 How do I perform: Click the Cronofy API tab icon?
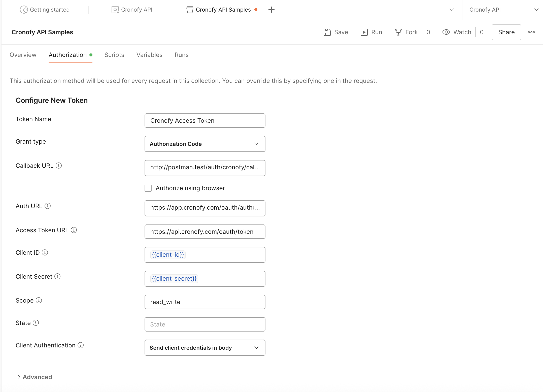[x=115, y=10]
